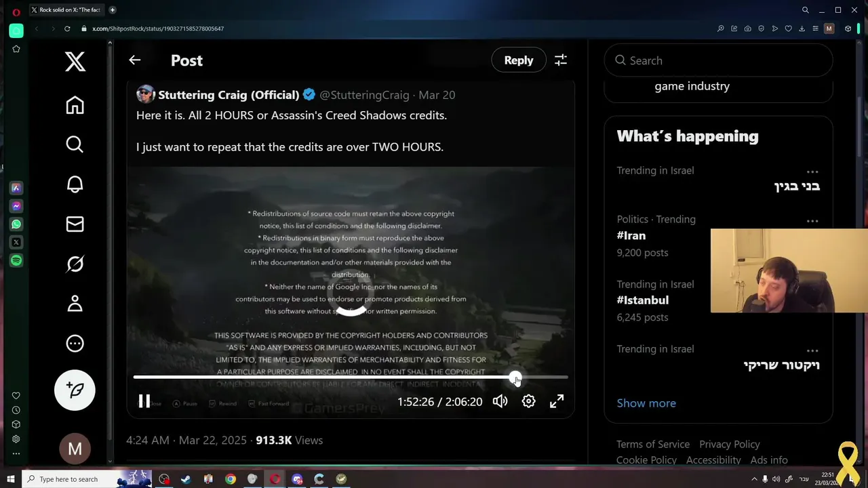Open Cookie Policy link
Viewport: 868px width, 488px height.
click(646, 460)
